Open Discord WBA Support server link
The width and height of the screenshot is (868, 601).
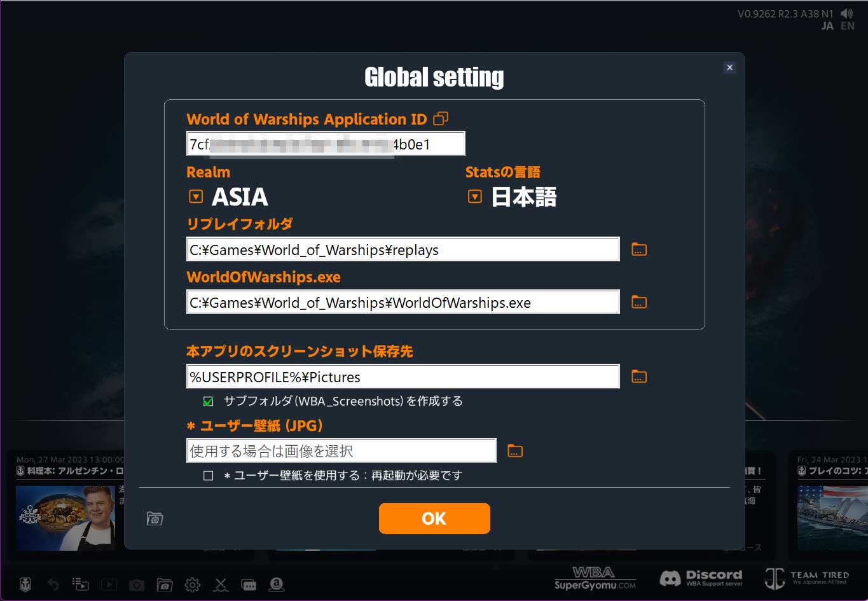tap(701, 577)
